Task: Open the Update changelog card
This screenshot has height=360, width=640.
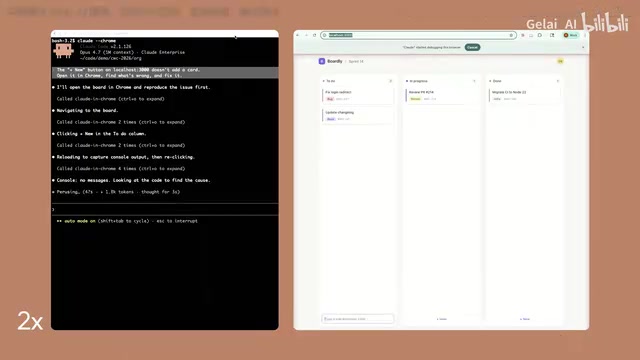Action: click(358, 115)
